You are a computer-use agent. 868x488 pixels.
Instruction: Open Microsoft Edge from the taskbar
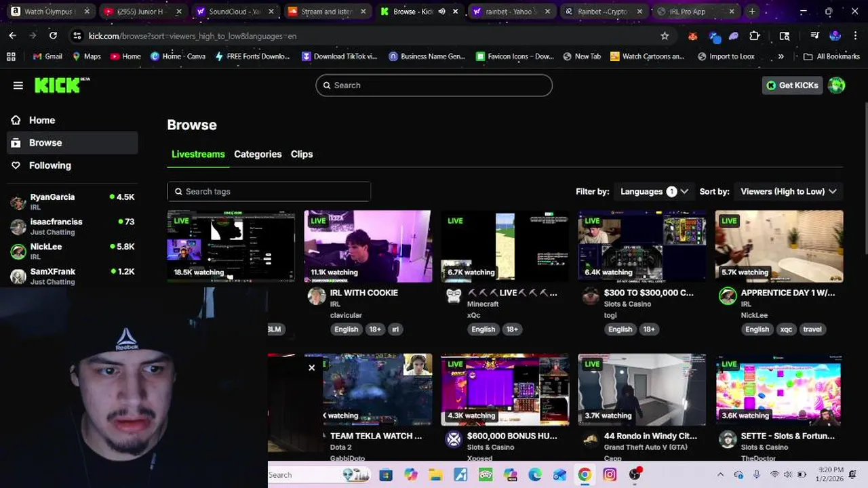point(535,475)
